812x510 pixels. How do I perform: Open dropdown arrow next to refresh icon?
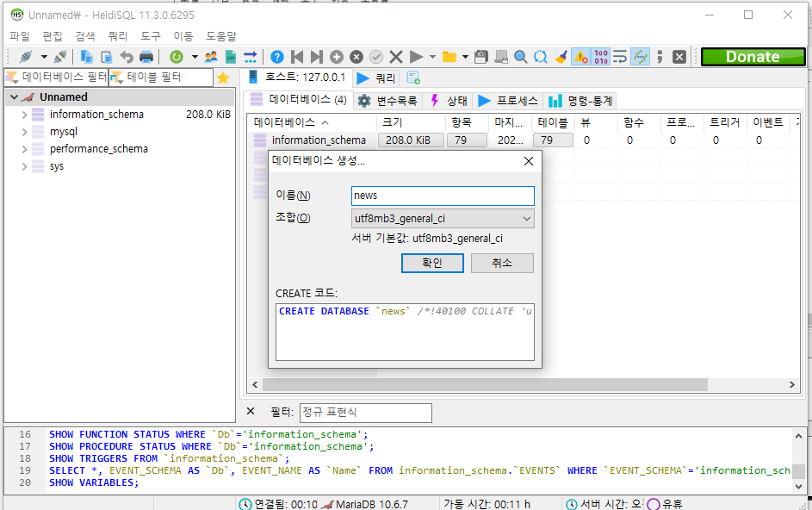tap(195, 57)
